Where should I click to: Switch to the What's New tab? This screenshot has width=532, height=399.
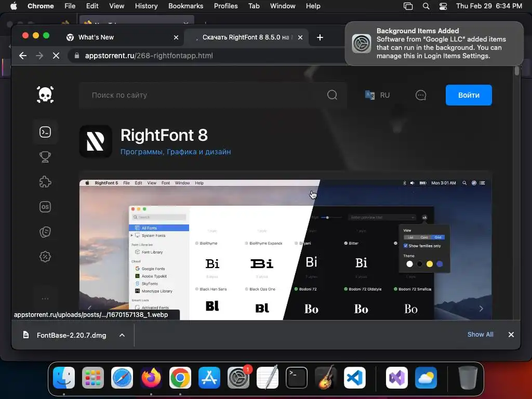[123, 37]
